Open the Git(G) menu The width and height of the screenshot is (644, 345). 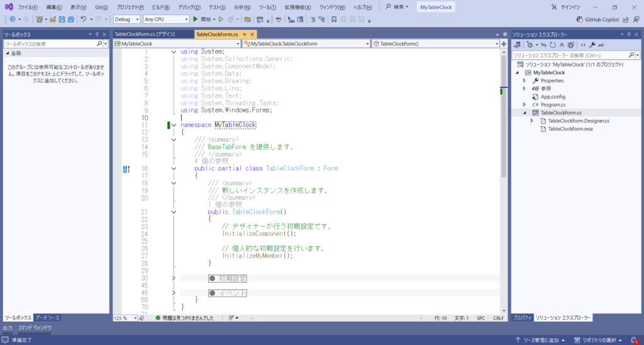click(x=101, y=8)
